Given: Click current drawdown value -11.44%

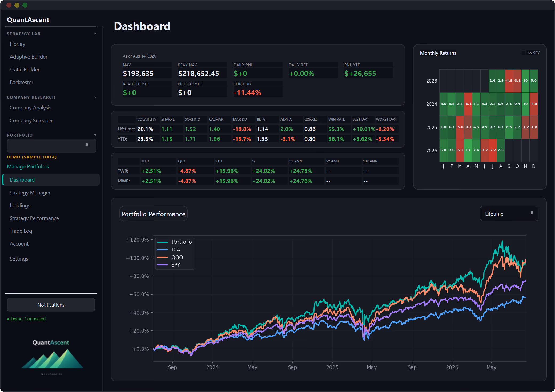Looking at the screenshot, I should tap(247, 93).
